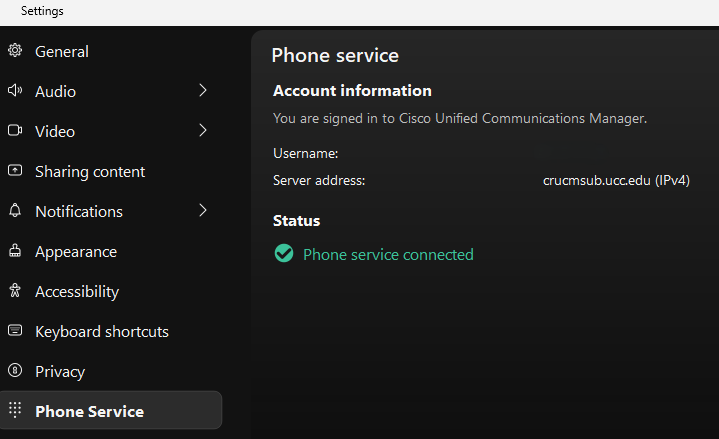Click the Audio speaker icon
This screenshot has width=719, height=439.
[x=15, y=91]
